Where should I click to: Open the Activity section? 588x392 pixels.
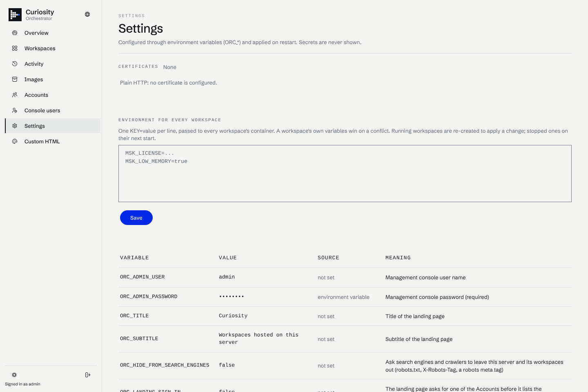pos(53,64)
